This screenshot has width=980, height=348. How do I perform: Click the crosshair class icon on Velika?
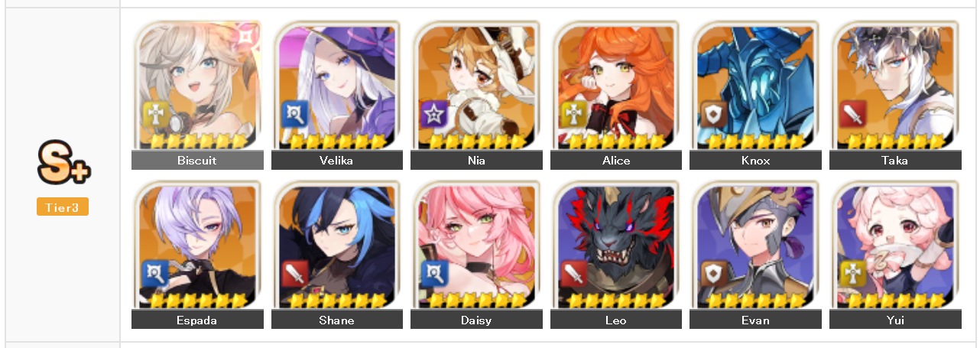[294, 115]
